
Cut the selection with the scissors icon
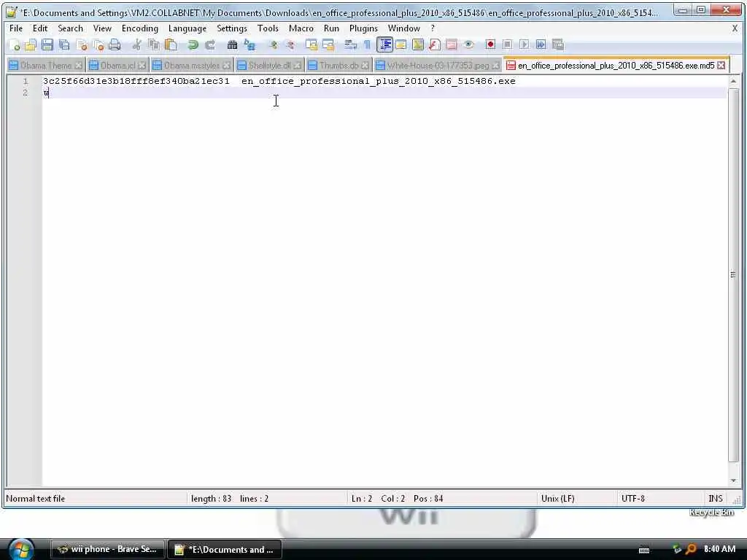[136, 44]
